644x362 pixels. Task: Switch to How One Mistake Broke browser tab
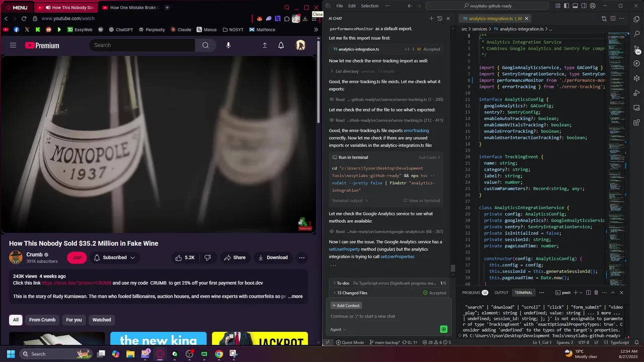(x=130, y=8)
